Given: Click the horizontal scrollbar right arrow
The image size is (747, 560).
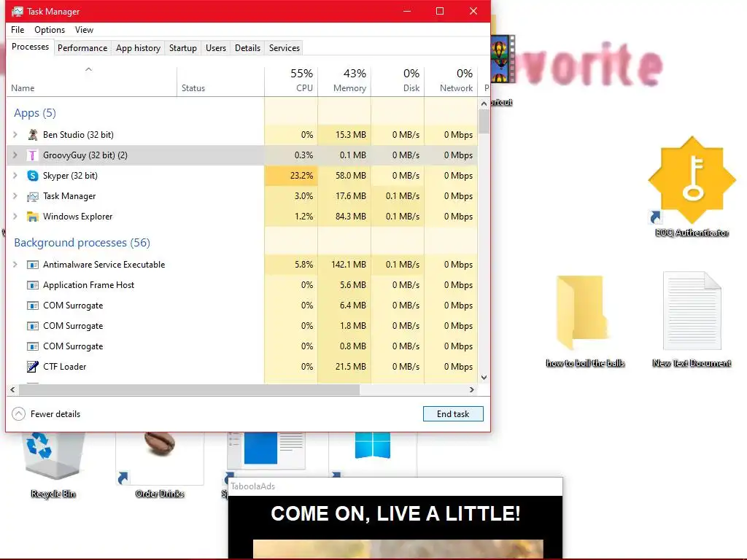Looking at the screenshot, I should coord(472,389).
